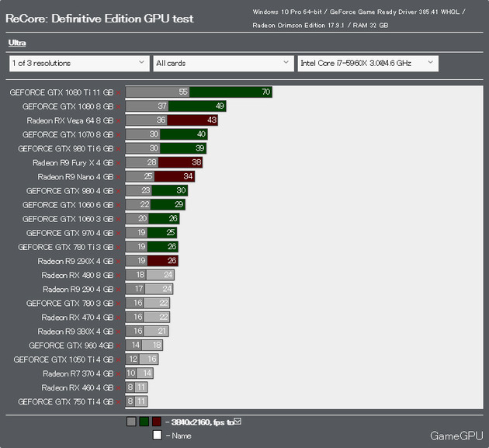Remove Radeon RX 460 4 GB via red x
This screenshot has width=489, height=448.
pos(118,387)
